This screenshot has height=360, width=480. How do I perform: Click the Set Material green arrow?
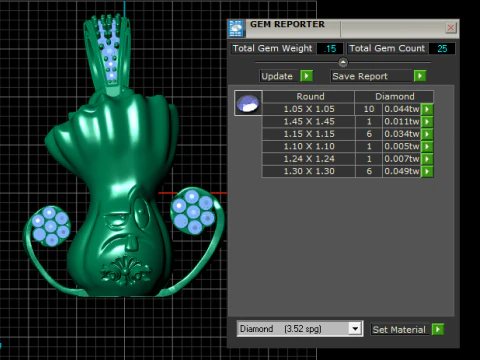pos(438,329)
